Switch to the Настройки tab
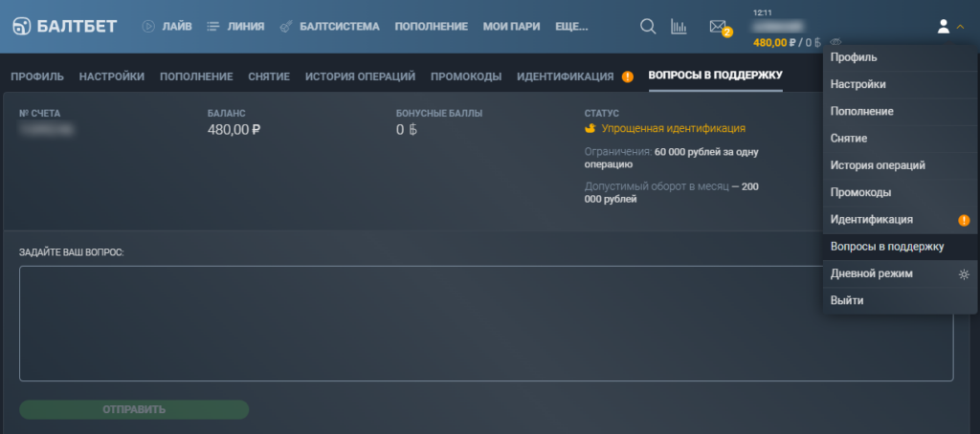Viewport: 980px width, 434px height. [112, 76]
